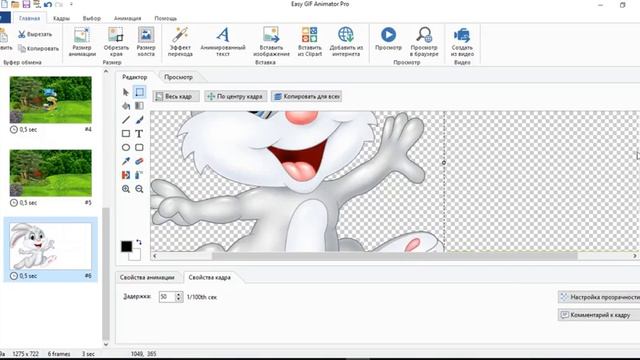Select the black foreground color swatch
640x360 pixels.
127,246
